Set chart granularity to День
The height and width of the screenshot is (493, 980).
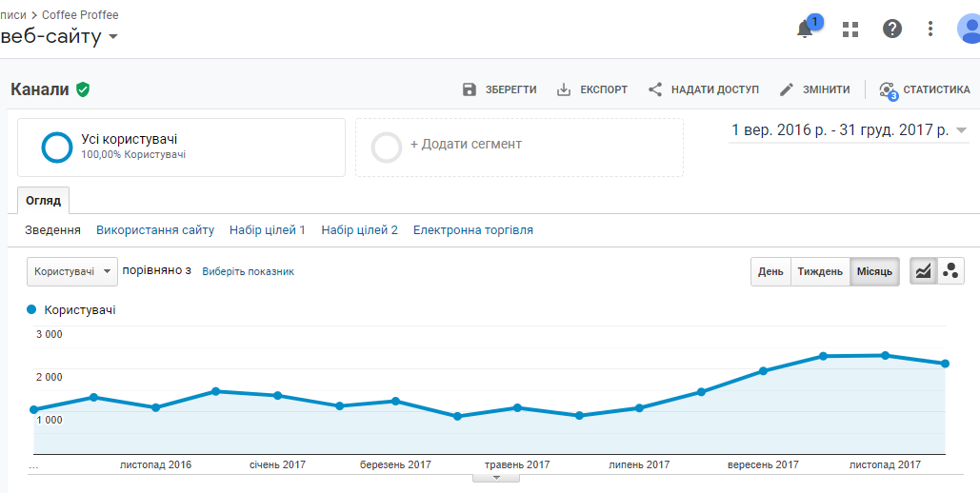click(770, 271)
